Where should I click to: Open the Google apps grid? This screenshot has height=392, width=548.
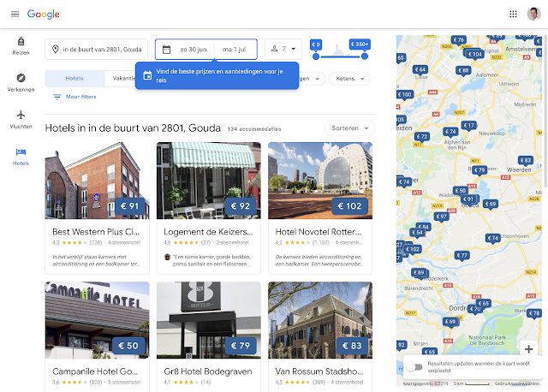(513, 14)
